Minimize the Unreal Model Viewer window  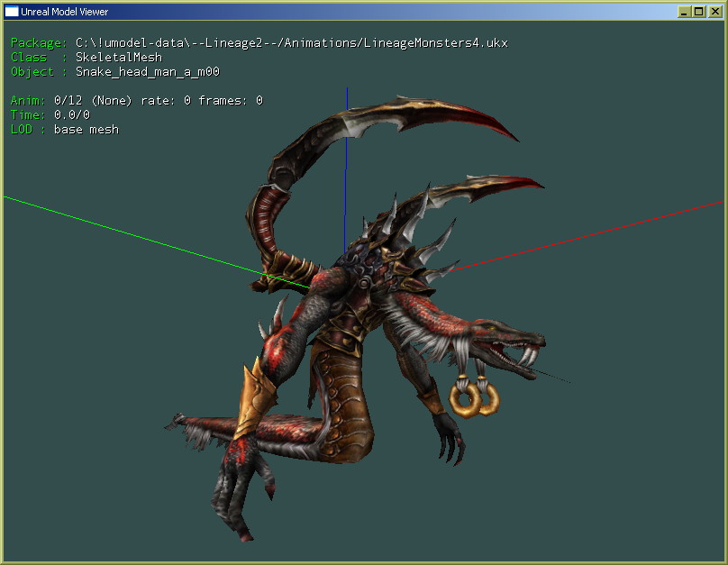(x=684, y=12)
